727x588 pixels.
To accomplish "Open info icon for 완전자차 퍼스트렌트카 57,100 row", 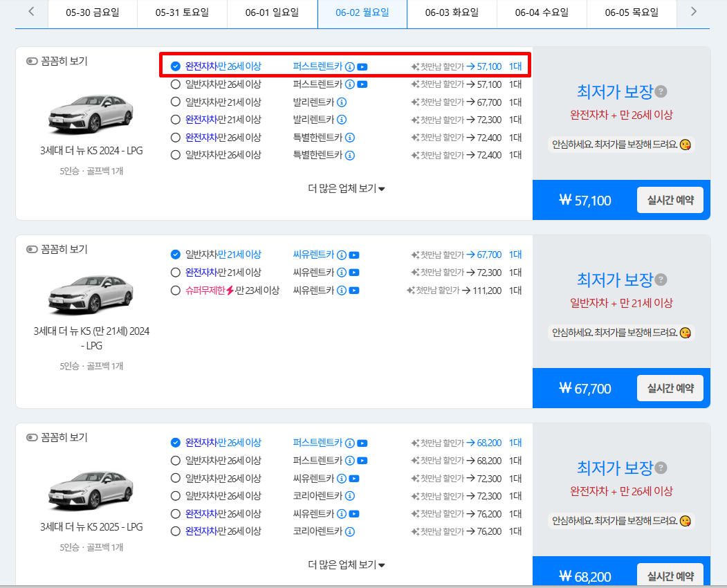I will coord(350,67).
